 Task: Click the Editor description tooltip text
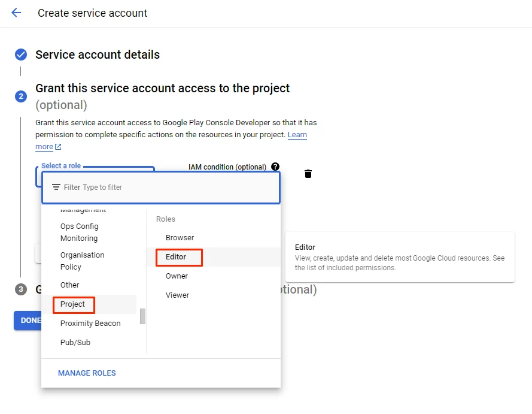click(400, 263)
